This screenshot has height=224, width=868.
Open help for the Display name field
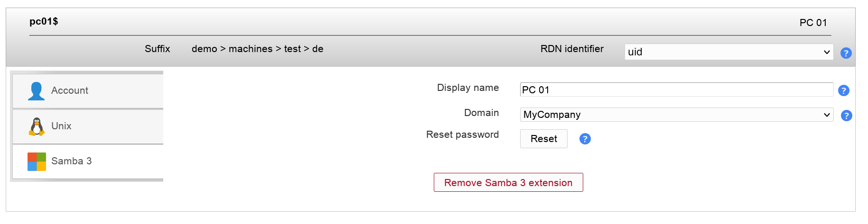843,90
